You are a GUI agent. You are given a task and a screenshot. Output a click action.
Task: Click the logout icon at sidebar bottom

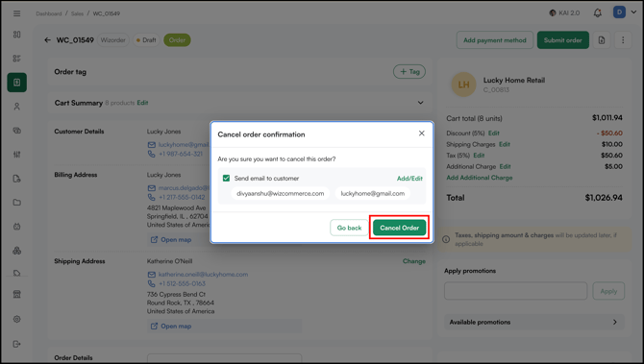pyautogui.click(x=17, y=344)
